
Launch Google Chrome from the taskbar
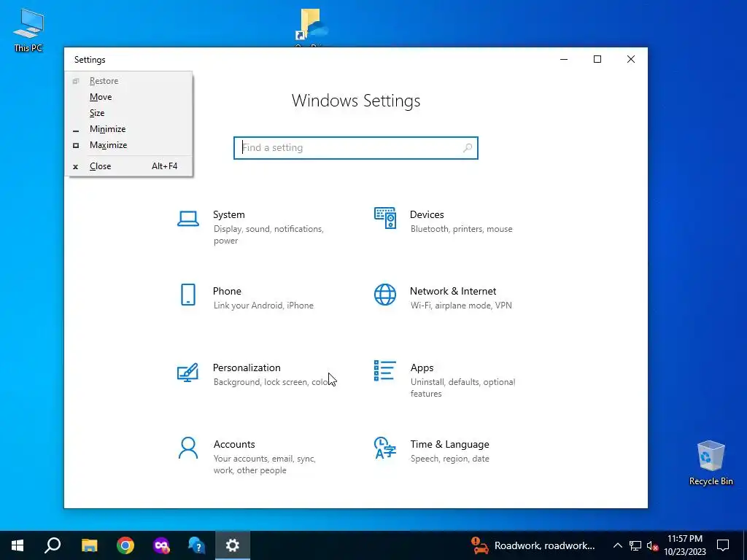[x=125, y=545]
